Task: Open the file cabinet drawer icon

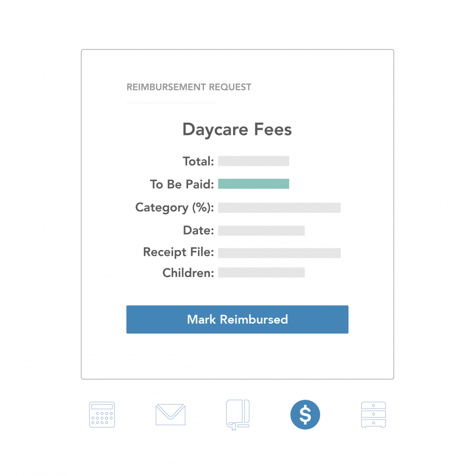Action: click(x=374, y=415)
